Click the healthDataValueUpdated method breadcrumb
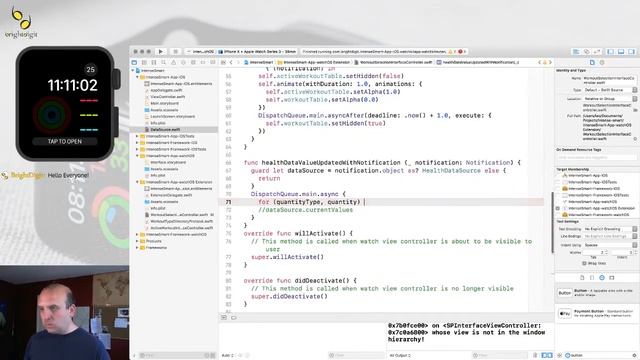 click(x=478, y=62)
